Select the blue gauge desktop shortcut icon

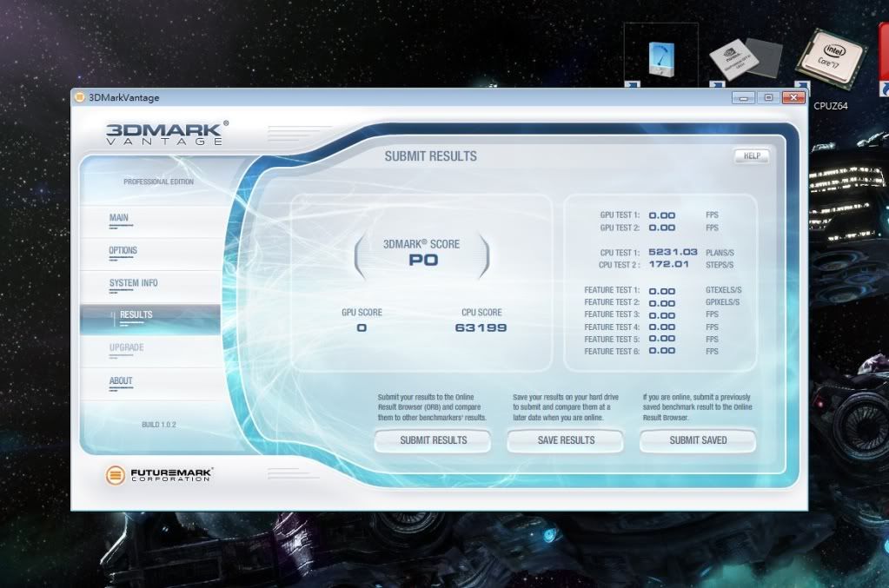tap(661, 59)
